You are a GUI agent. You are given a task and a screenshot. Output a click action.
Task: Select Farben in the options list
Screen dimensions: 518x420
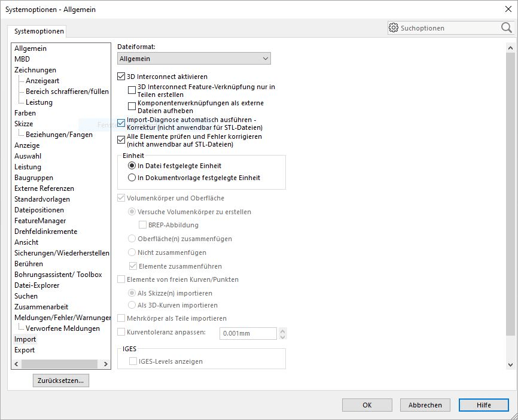pos(25,113)
